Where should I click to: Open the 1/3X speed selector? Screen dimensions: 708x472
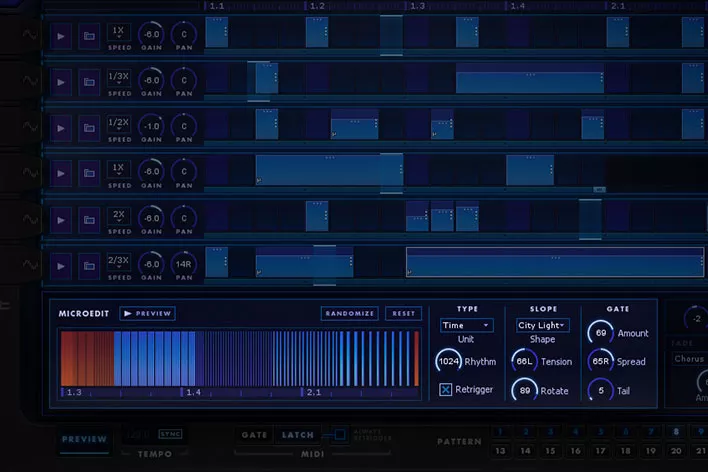click(x=119, y=78)
